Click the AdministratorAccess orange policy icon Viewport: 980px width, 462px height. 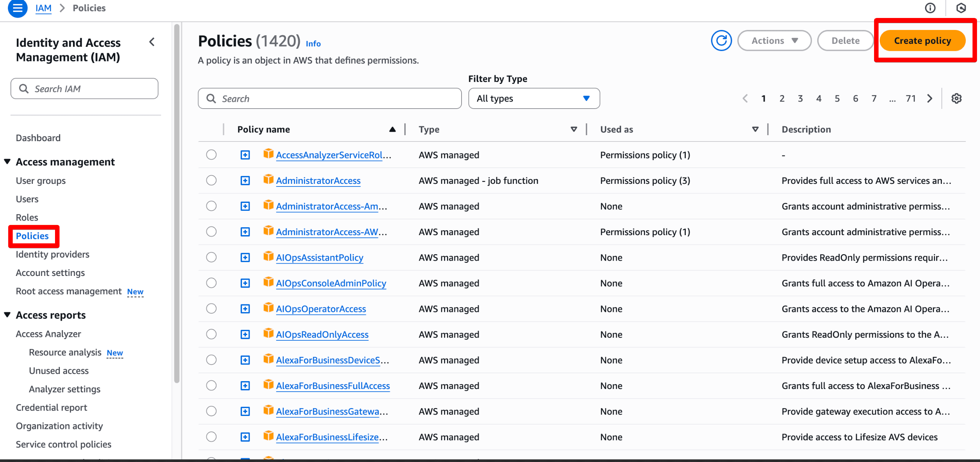pyautogui.click(x=268, y=179)
